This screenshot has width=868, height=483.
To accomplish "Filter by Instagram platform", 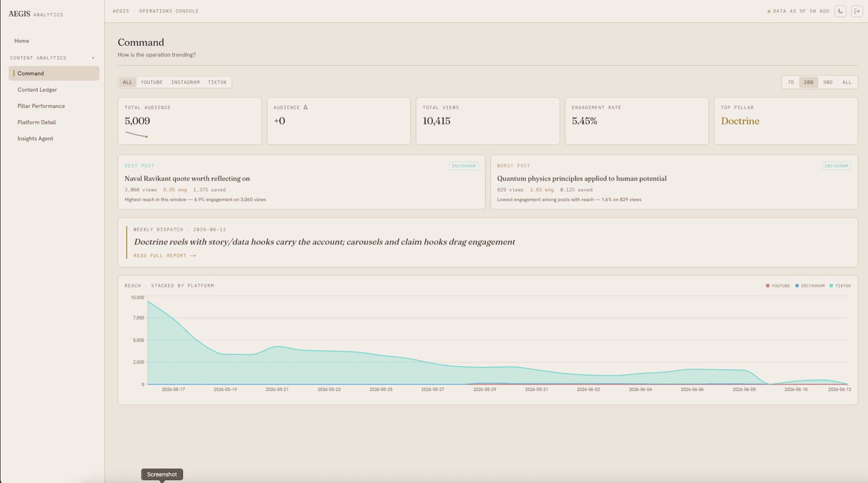I will pyautogui.click(x=186, y=82).
